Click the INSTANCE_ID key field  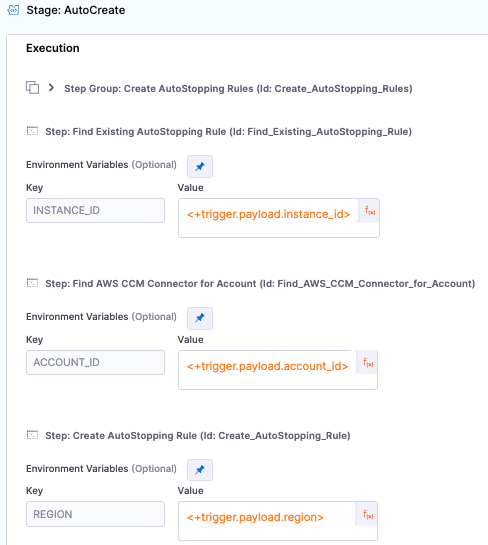click(x=95, y=210)
